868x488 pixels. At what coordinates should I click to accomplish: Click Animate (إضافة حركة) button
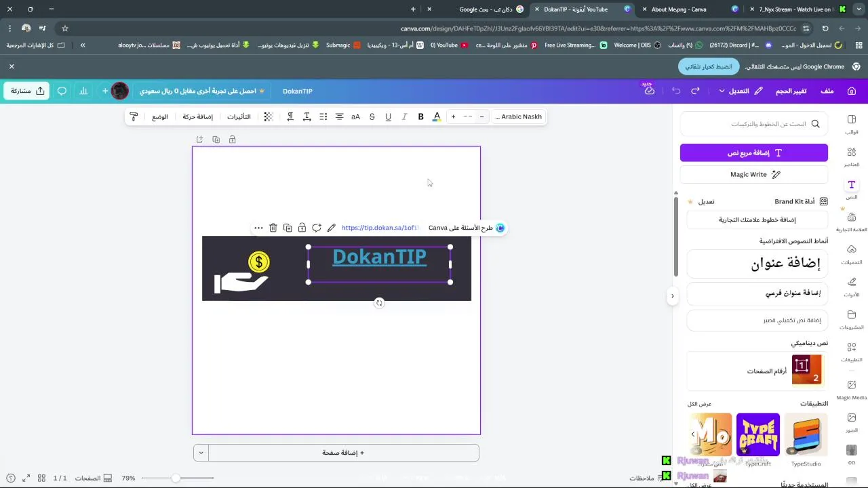197,117
